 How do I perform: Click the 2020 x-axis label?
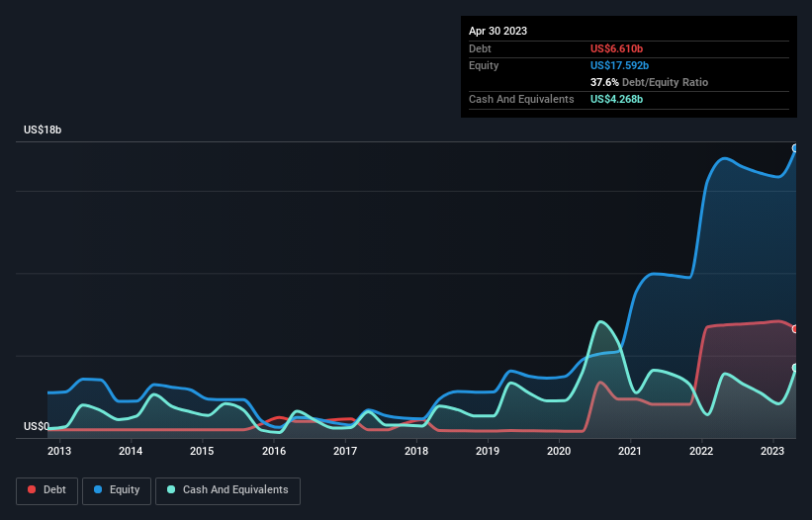(x=559, y=451)
